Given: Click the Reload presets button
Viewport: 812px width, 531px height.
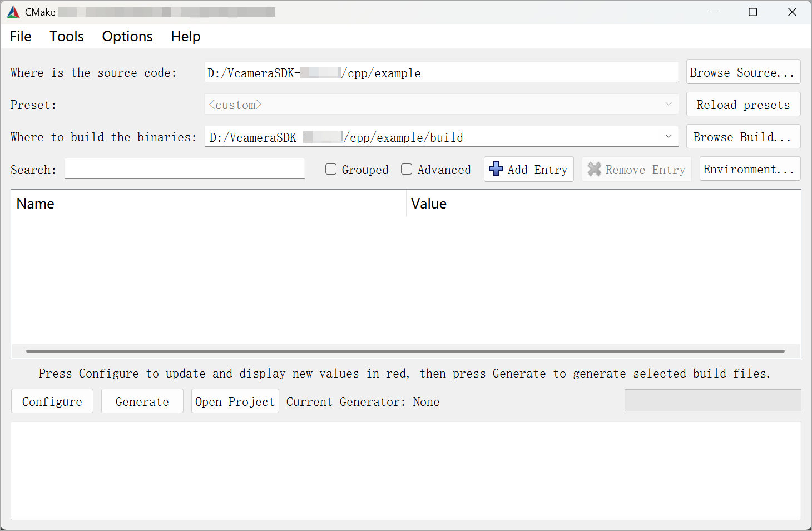Looking at the screenshot, I should point(743,105).
